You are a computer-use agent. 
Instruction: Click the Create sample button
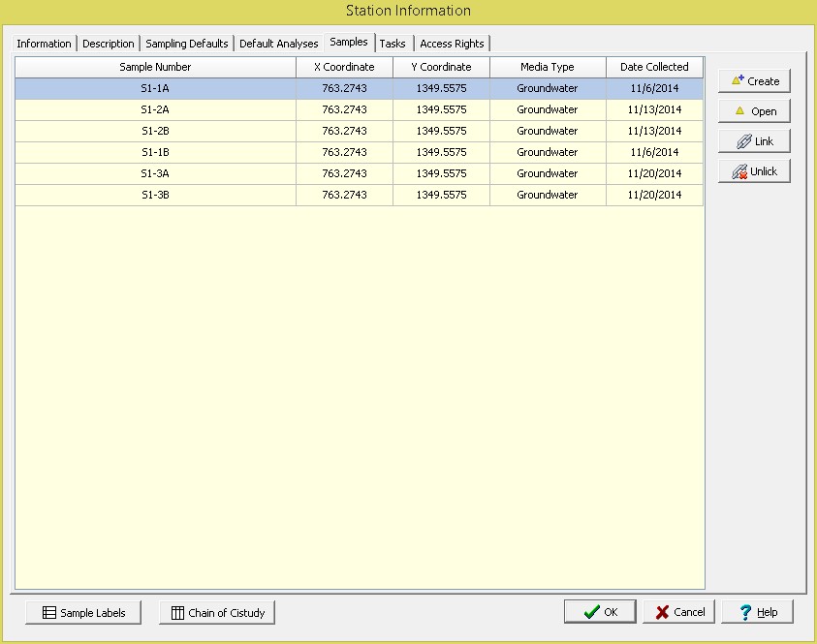coord(754,81)
